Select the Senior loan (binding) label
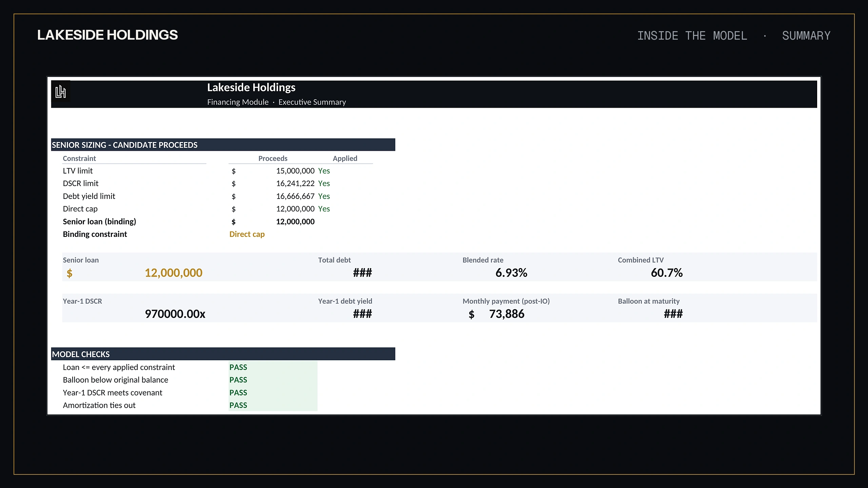This screenshot has width=868, height=488. [x=99, y=222]
